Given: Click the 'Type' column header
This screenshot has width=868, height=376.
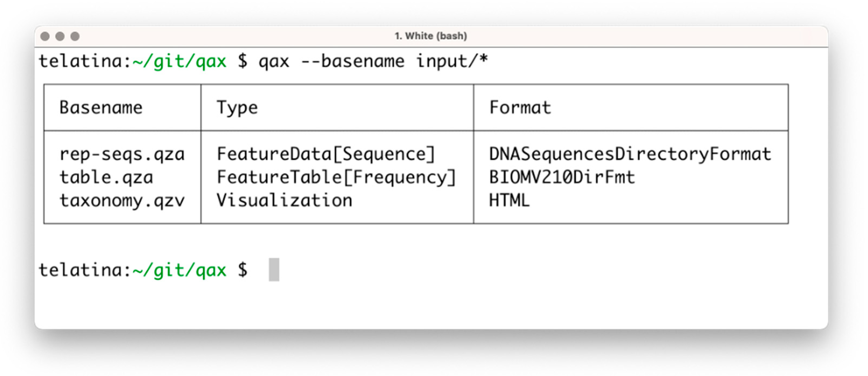Looking at the screenshot, I should coord(237,108).
